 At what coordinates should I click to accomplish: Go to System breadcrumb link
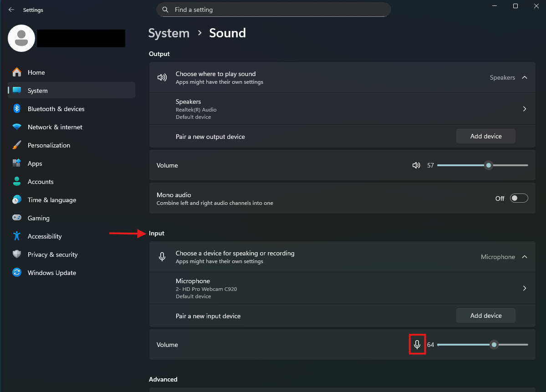169,33
